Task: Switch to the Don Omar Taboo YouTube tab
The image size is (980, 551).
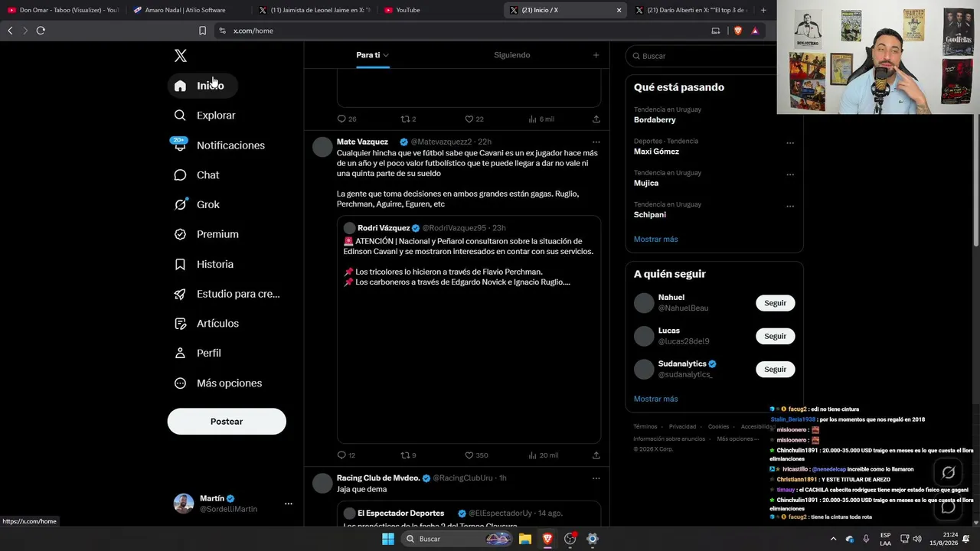Action: [64, 10]
